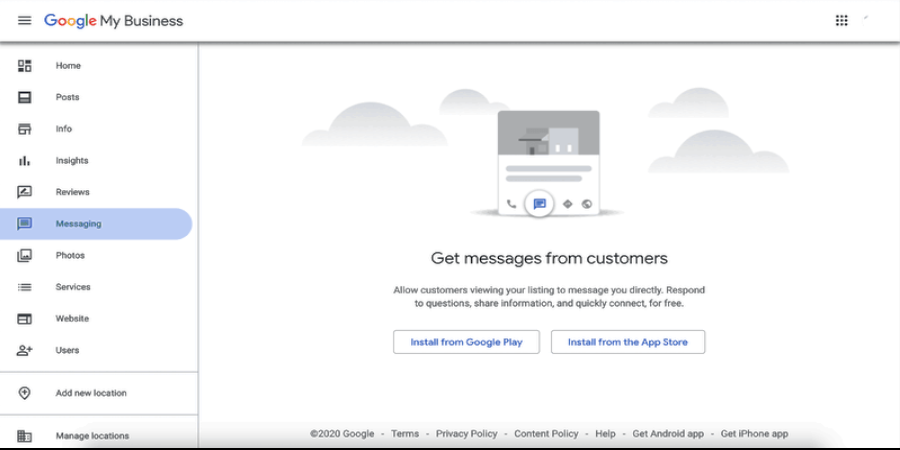The image size is (900, 450).
Task: Click the Get messages from customers heading
Action: point(549,258)
